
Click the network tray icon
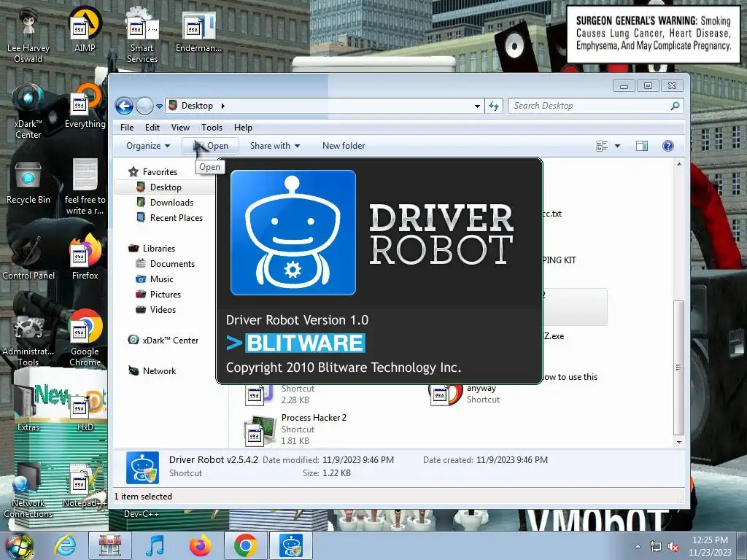point(656,546)
